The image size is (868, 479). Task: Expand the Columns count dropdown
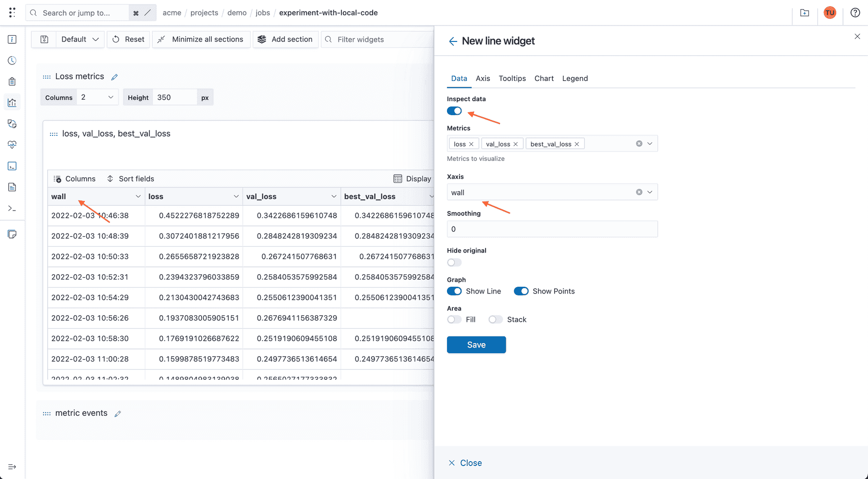pos(97,97)
